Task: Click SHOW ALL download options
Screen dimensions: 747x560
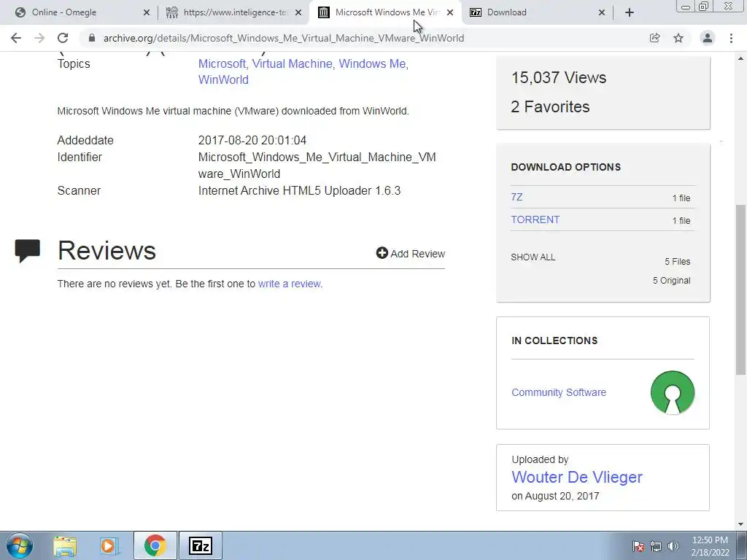Action: pos(533,257)
